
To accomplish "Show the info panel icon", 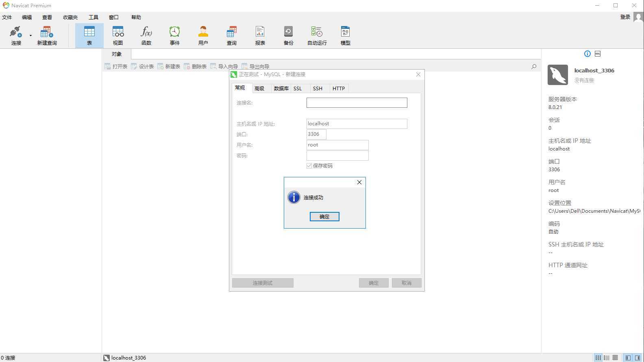I will point(587,54).
